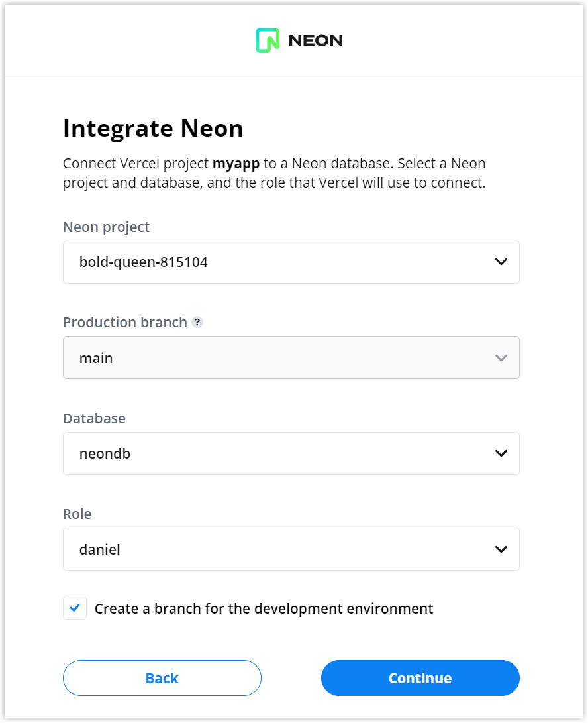This screenshot has height=723, width=588.
Task: Click the NEON wordmark text
Action: [x=316, y=40]
